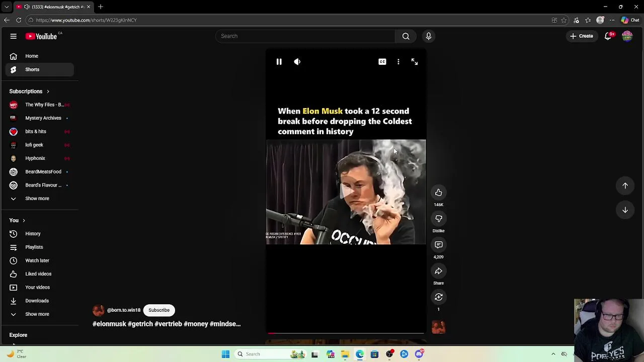The width and height of the screenshot is (644, 362).
Task: Click the Explore section heading
Action: 18,335
